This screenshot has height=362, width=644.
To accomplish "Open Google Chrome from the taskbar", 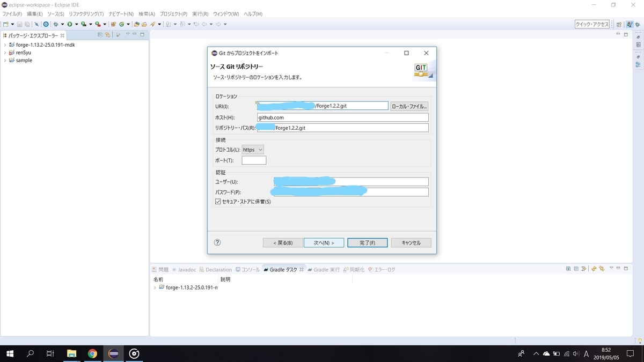I will [92, 353].
